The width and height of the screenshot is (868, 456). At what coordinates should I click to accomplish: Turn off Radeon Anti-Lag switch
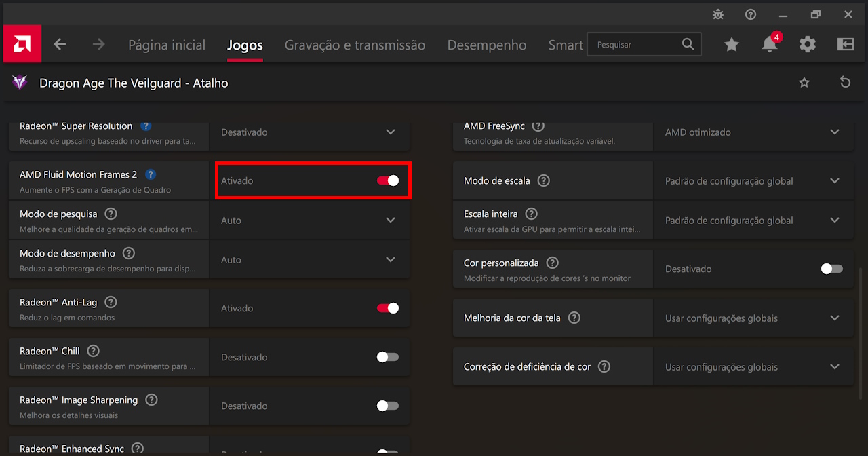[388, 308]
